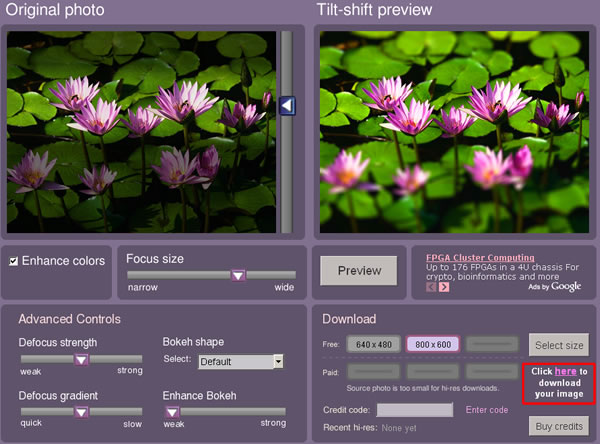Select the 640 x 480 free size
600x444 pixels.
375,344
